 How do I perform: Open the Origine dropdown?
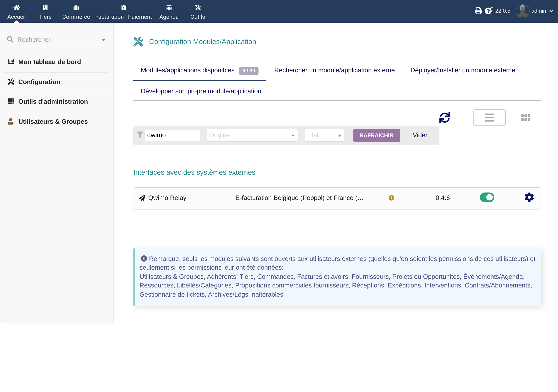(252, 135)
